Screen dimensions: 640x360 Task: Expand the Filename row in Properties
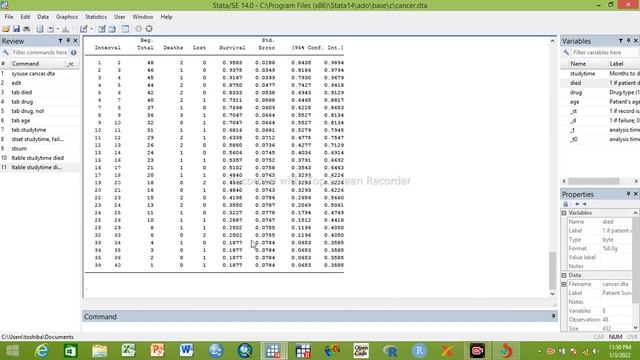click(564, 284)
